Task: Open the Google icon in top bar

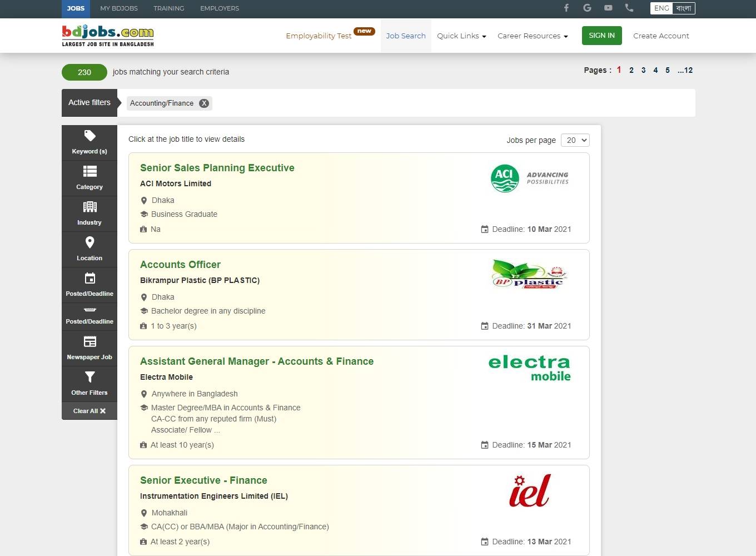Action: pyautogui.click(x=587, y=8)
